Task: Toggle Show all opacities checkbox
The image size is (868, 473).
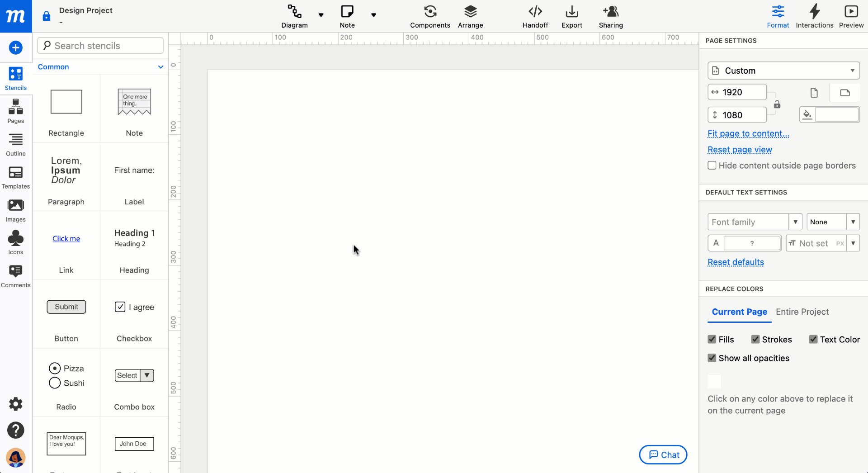Action: [x=712, y=358]
